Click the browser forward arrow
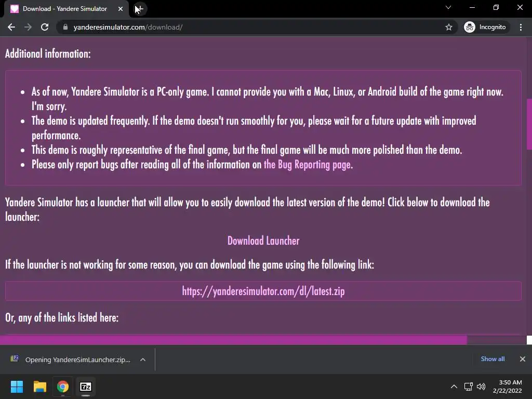The height and width of the screenshot is (399, 532). [28, 27]
